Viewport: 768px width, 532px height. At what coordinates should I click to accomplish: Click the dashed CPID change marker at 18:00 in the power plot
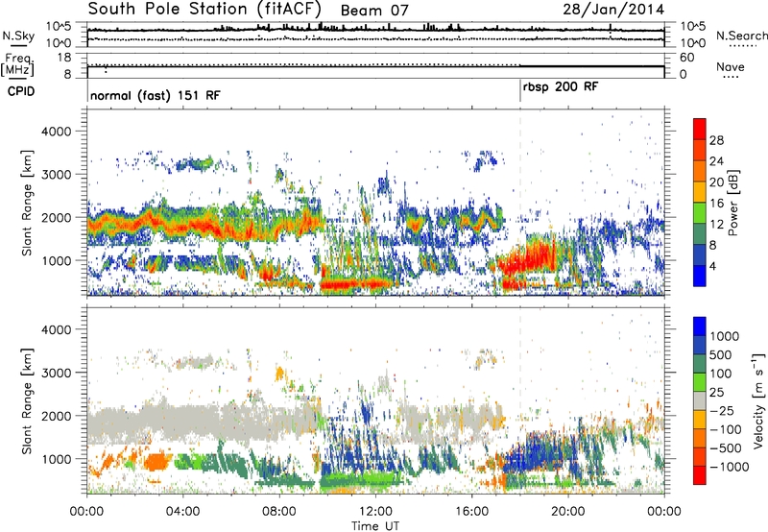(520, 203)
